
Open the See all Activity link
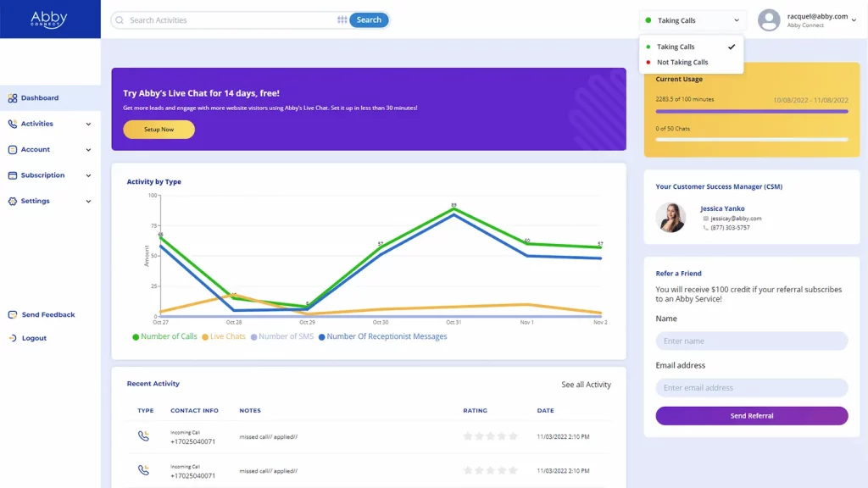(x=586, y=385)
